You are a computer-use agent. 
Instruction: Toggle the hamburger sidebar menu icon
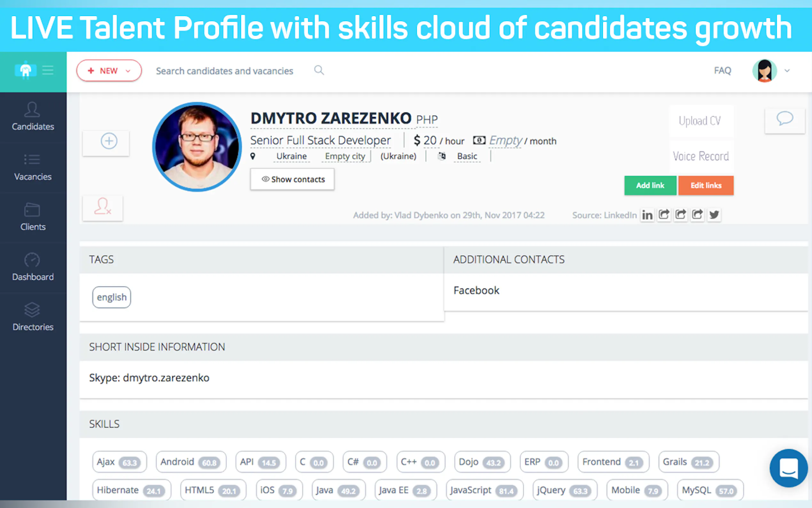tap(48, 70)
